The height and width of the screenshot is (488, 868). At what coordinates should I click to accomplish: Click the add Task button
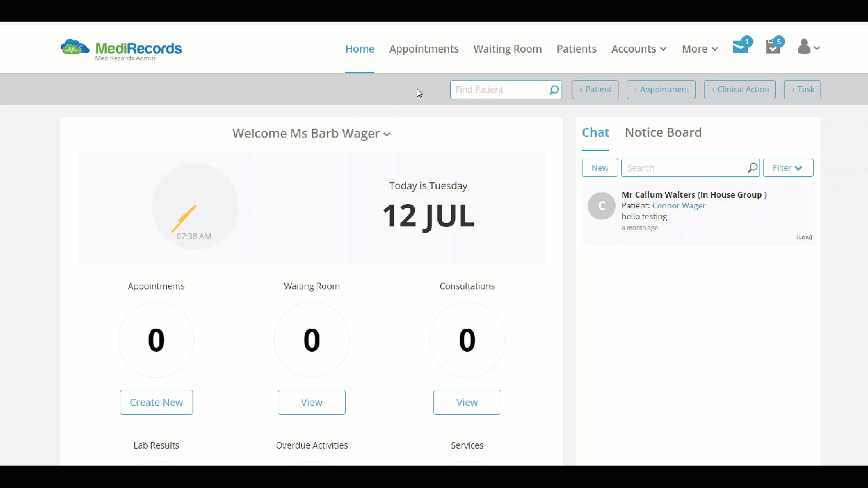802,89
